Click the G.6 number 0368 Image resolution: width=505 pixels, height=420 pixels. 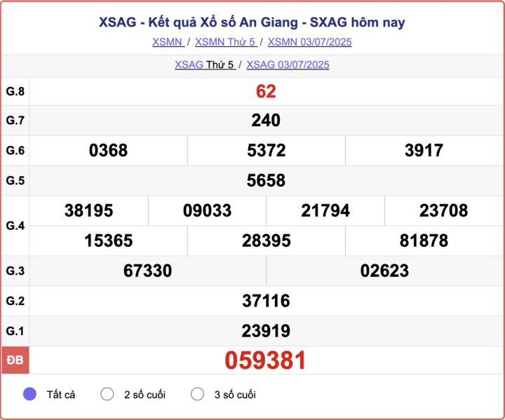109,151
